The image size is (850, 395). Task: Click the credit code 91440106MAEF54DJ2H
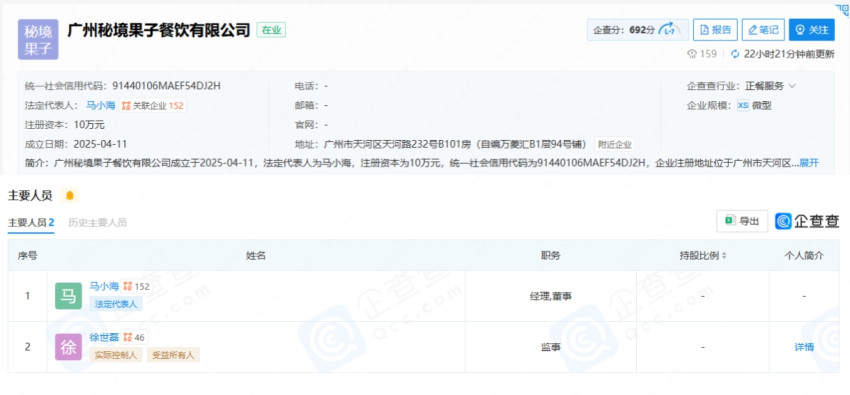[x=166, y=86]
